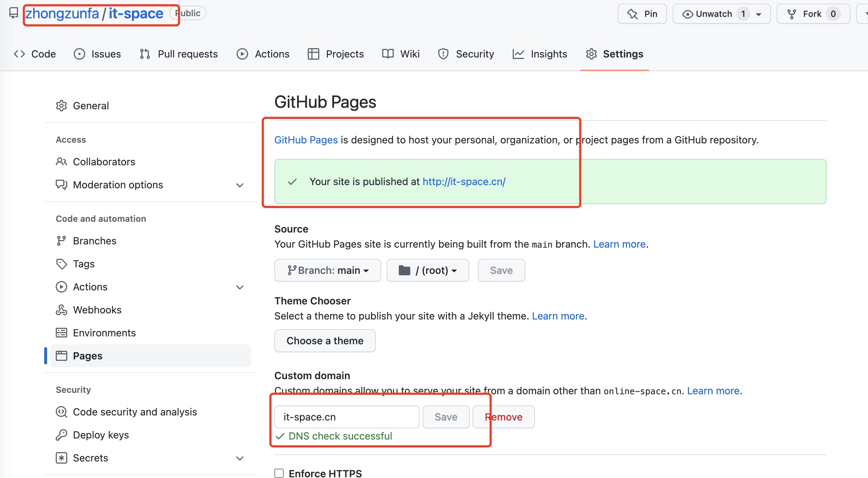The width and height of the screenshot is (868, 478).
Task: Open the Webhooks settings icon
Action: (x=61, y=310)
